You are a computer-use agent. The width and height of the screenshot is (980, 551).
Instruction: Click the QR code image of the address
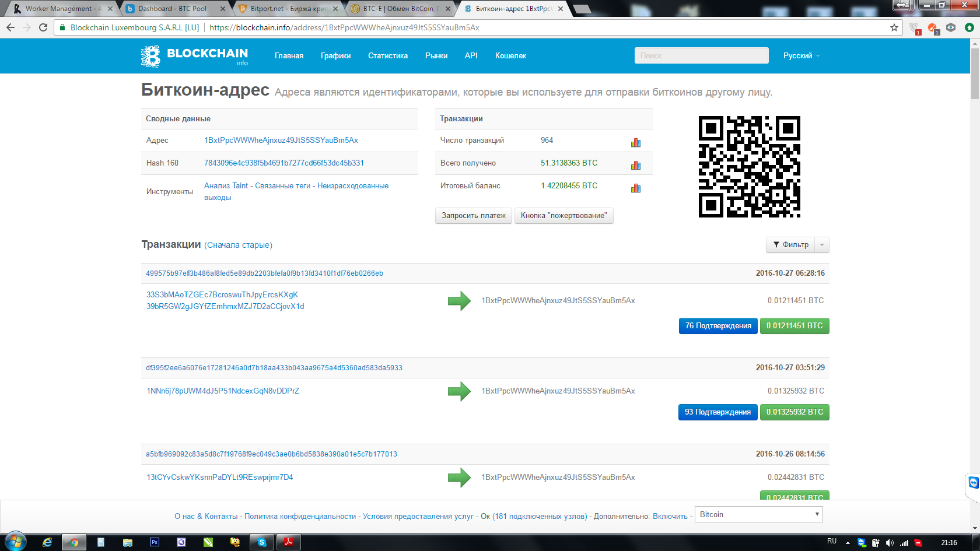pyautogui.click(x=750, y=167)
